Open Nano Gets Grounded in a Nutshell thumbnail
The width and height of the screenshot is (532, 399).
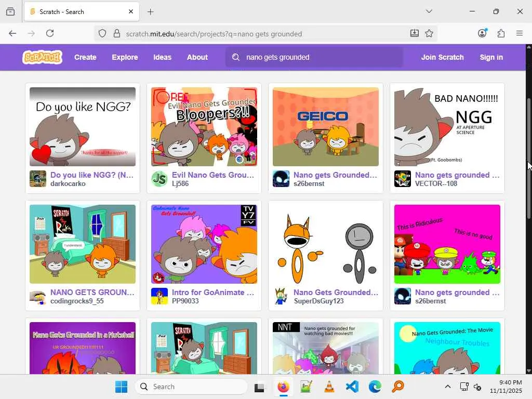[83, 348]
